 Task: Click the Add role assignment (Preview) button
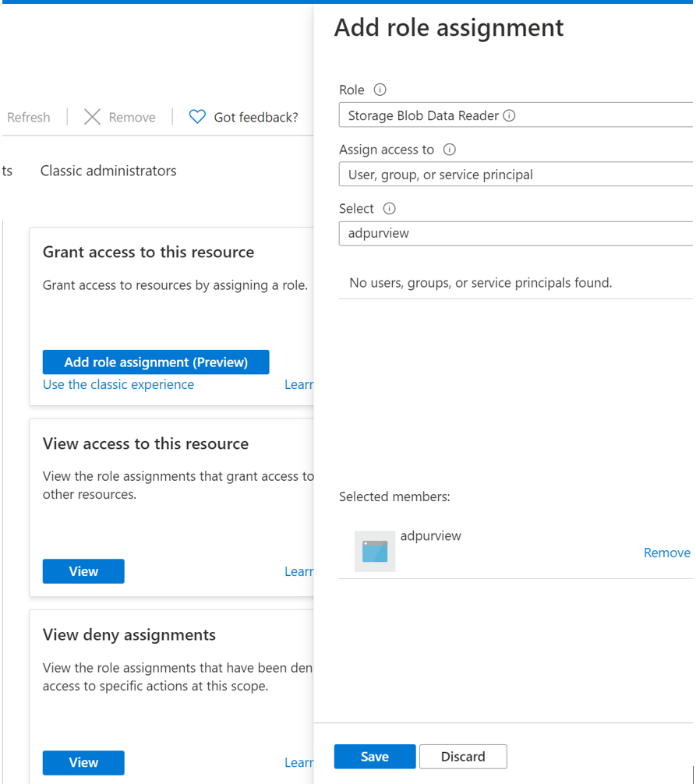pyautogui.click(x=156, y=362)
